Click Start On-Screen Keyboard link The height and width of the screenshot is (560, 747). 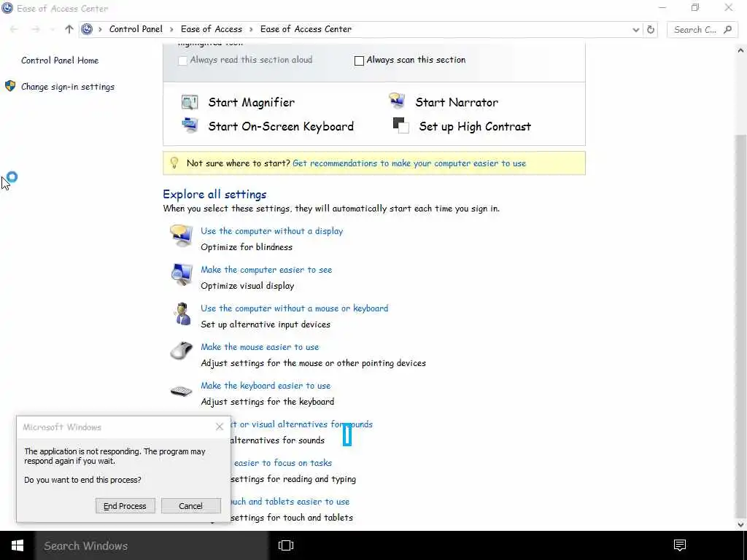(281, 126)
